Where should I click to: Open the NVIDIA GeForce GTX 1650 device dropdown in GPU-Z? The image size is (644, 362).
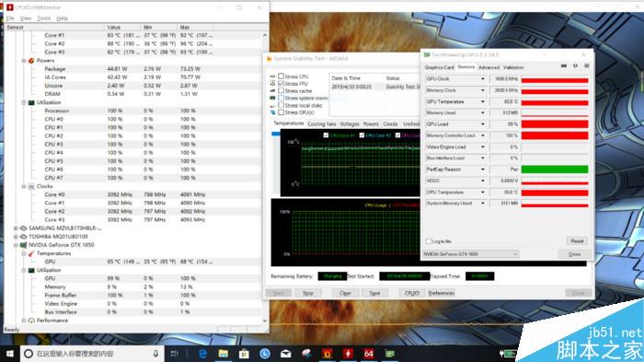[471, 254]
